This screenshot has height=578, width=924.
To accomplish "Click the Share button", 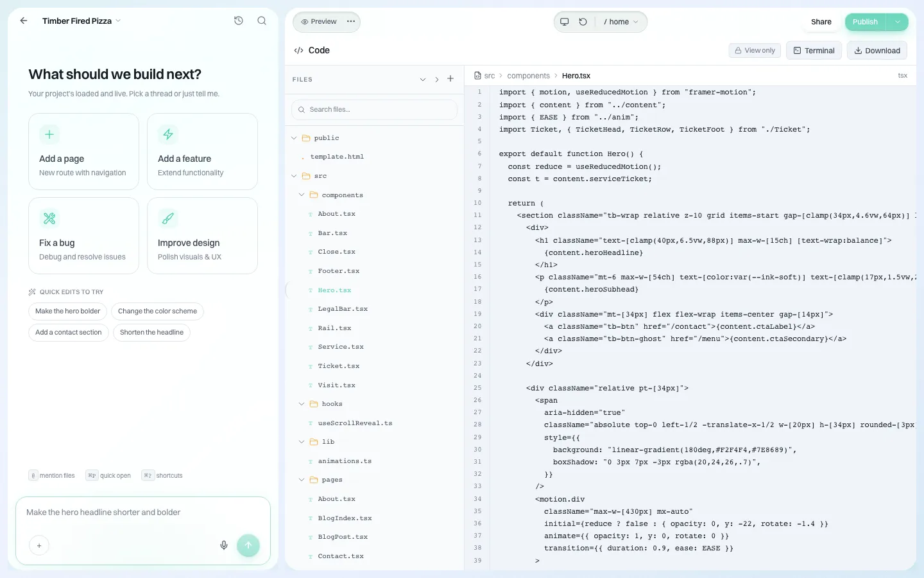I will point(821,22).
